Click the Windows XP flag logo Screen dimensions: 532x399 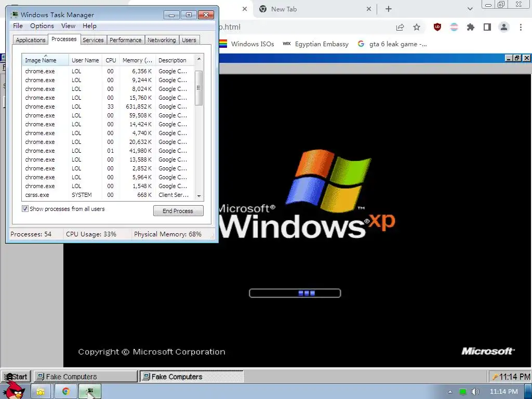(x=328, y=180)
